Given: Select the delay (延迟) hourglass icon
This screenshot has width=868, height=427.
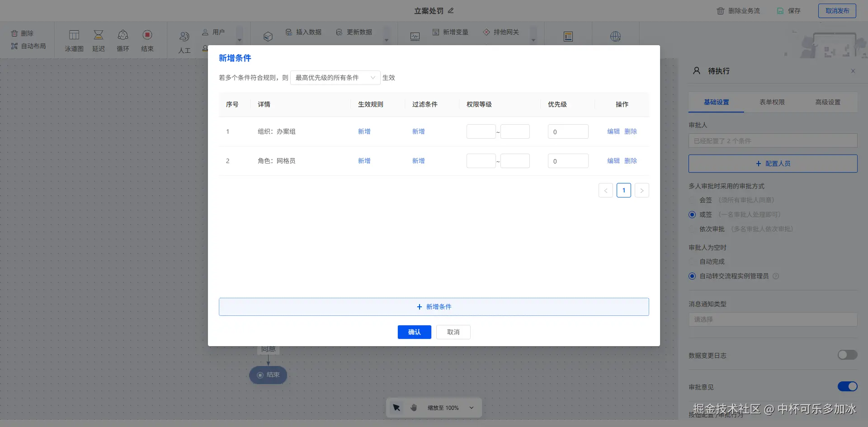Looking at the screenshot, I should click(x=99, y=35).
